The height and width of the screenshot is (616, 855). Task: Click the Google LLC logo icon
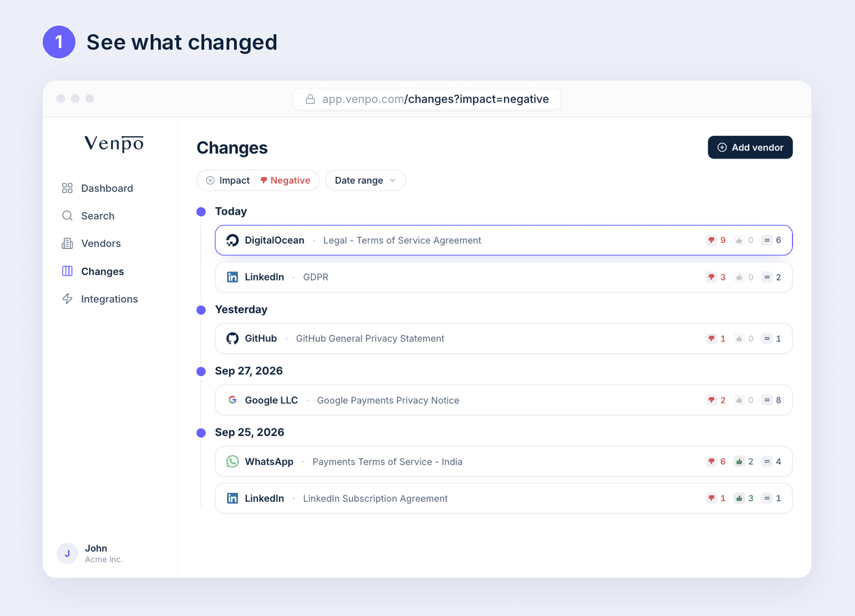pyautogui.click(x=232, y=400)
